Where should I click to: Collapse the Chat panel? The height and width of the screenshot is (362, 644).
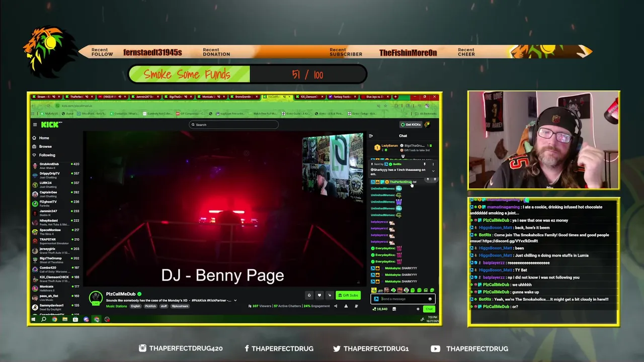click(x=371, y=136)
